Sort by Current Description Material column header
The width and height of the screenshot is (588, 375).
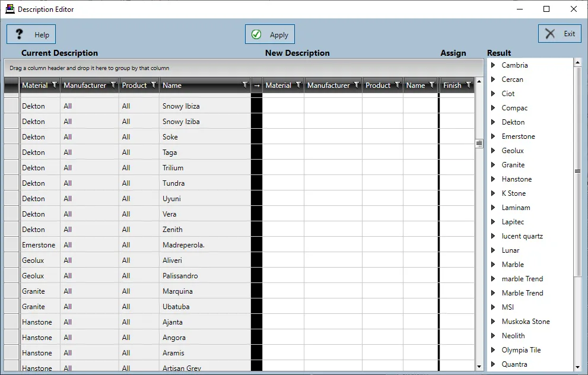click(x=35, y=85)
